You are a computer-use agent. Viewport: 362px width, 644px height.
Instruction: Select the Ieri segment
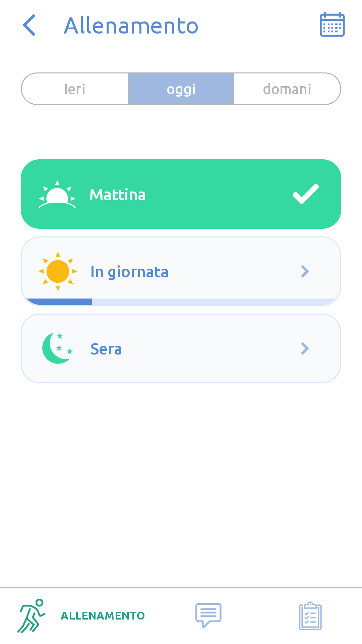point(75,89)
